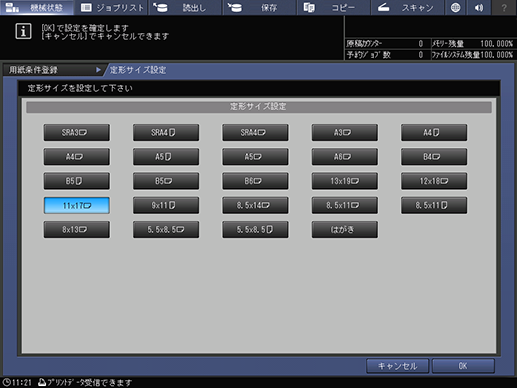Screen dimensions: 517x388
Task: Switch to the スキャン tab
Action: 407,7
